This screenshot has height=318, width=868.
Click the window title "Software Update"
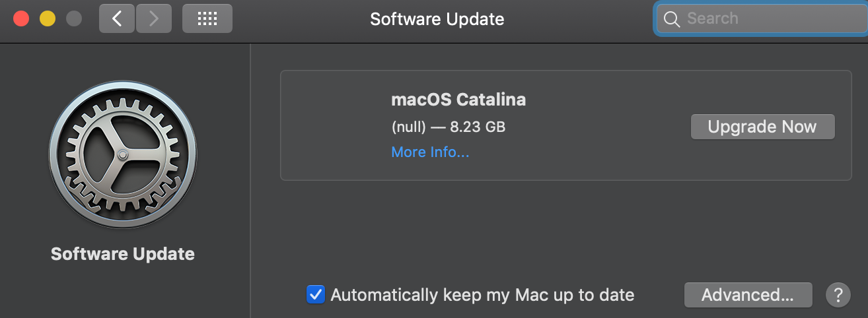point(437,18)
